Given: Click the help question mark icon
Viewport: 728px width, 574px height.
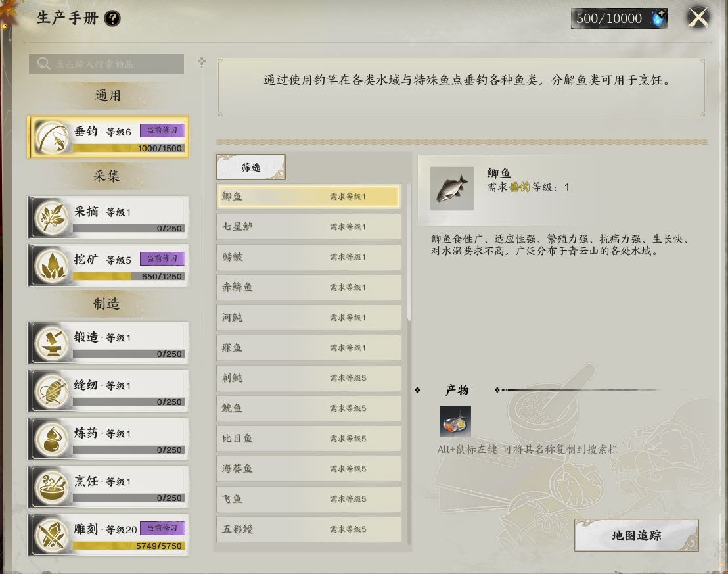Looking at the screenshot, I should coord(112,18).
